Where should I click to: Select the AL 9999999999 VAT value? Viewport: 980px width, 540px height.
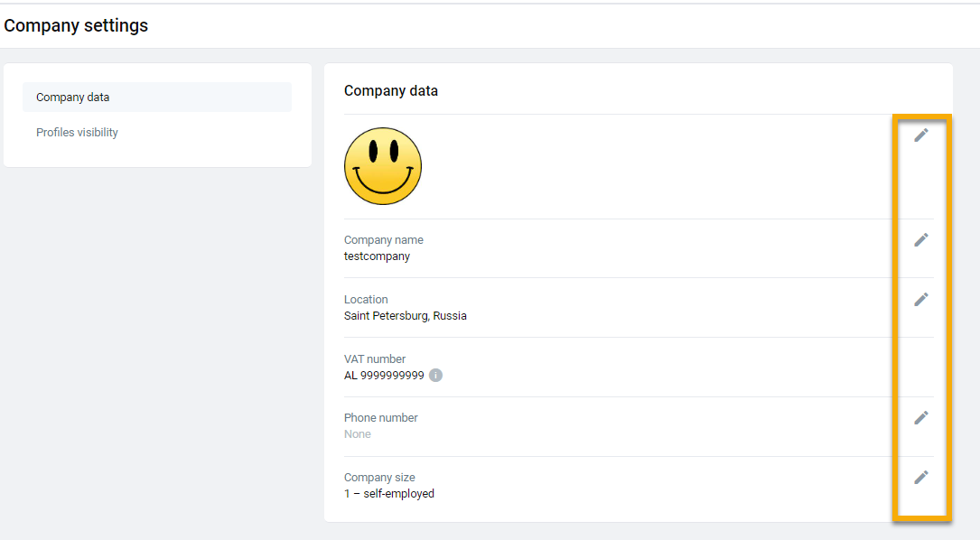point(384,375)
